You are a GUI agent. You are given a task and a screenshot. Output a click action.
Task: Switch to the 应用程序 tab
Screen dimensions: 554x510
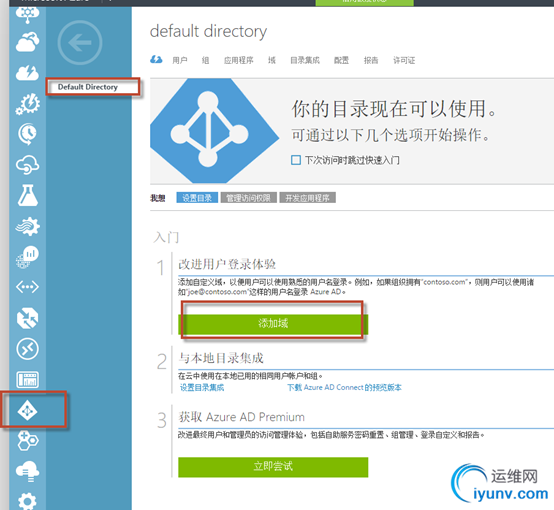pyautogui.click(x=238, y=60)
